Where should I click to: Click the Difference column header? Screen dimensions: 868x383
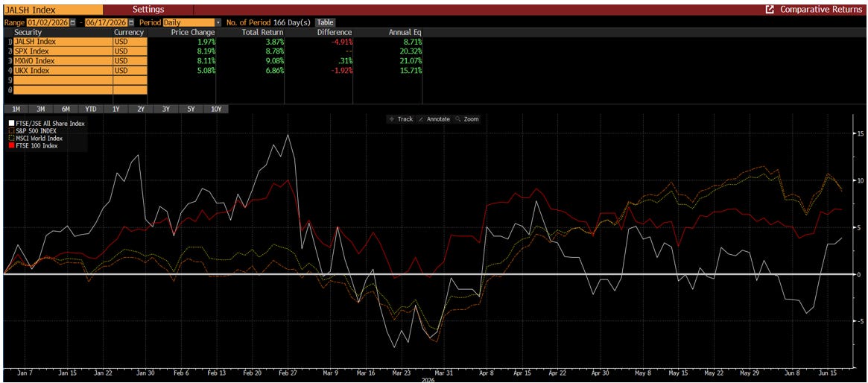(x=335, y=33)
